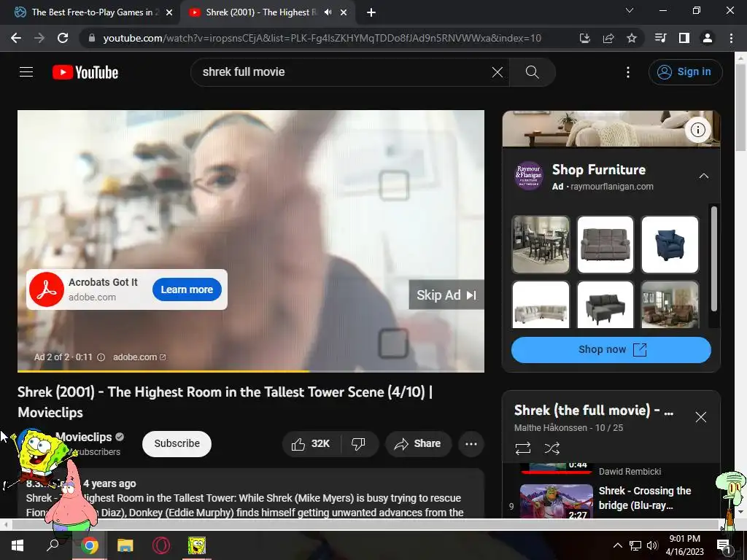Reload the current page
This screenshot has height=560, width=747.
[63, 38]
